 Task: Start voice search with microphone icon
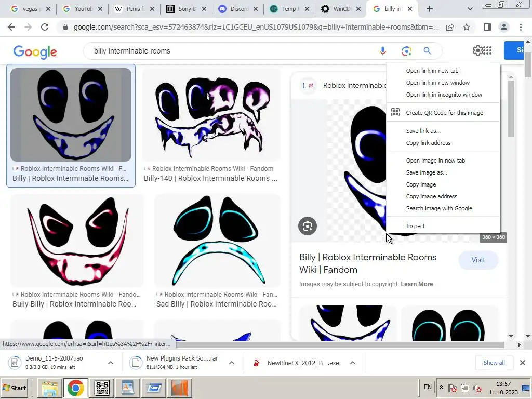coord(383,51)
